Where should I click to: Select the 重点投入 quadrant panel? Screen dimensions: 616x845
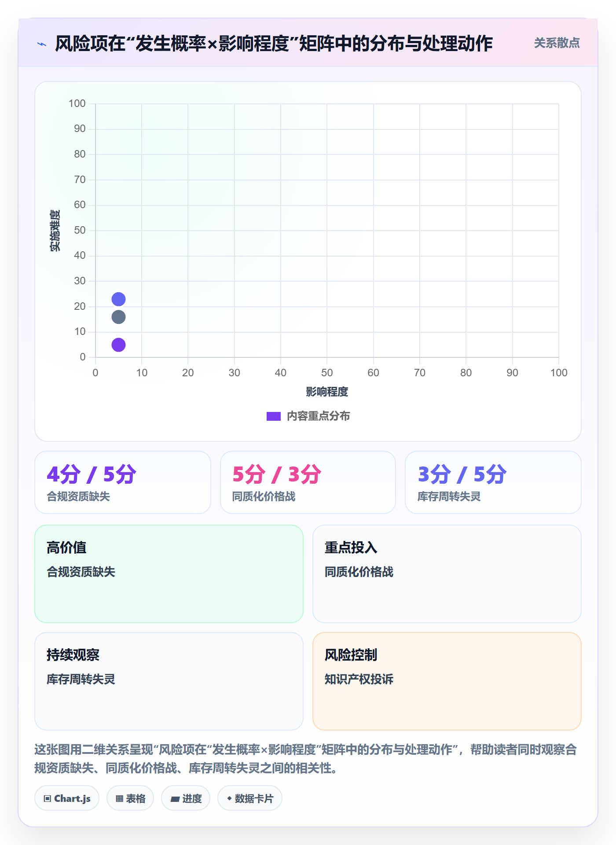447,574
